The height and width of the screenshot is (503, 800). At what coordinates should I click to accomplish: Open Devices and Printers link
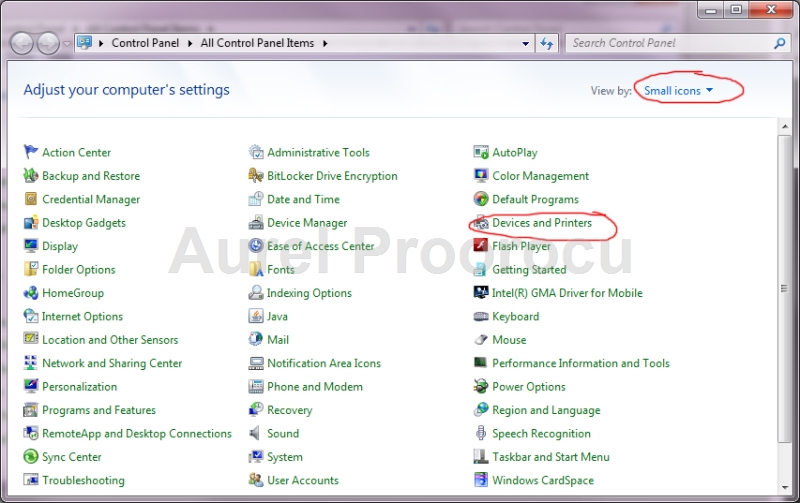(542, 222)
